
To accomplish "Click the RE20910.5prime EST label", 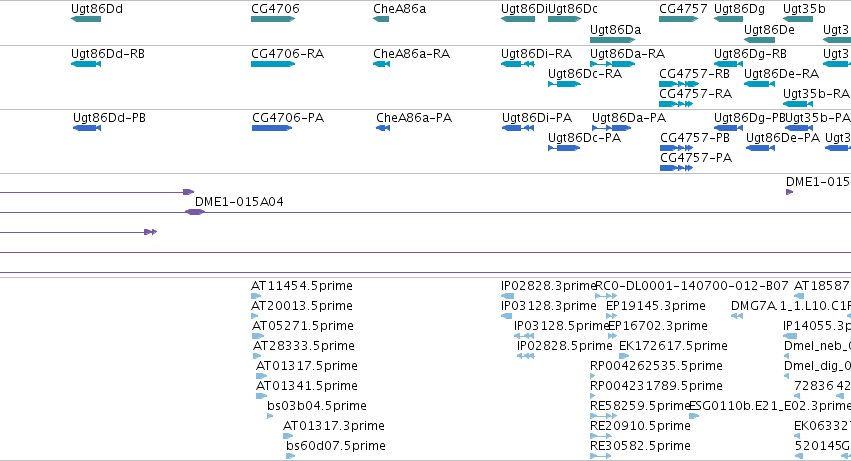I will (640, 426).
